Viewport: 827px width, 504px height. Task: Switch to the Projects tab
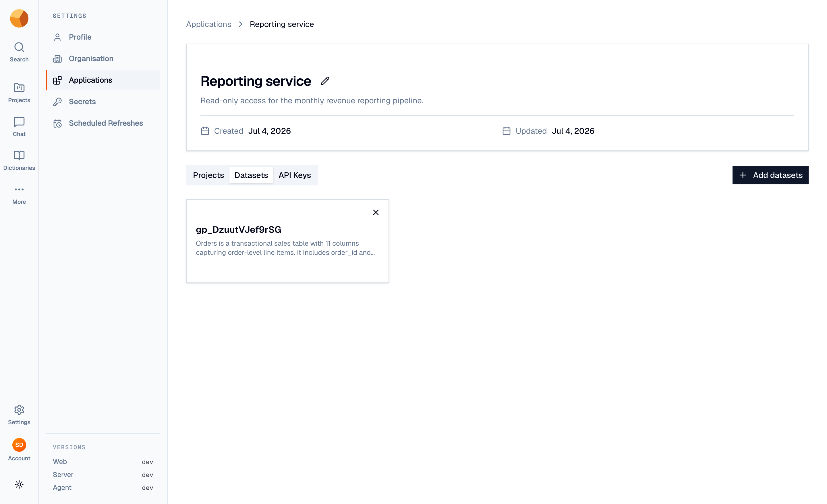coord(208,175)
